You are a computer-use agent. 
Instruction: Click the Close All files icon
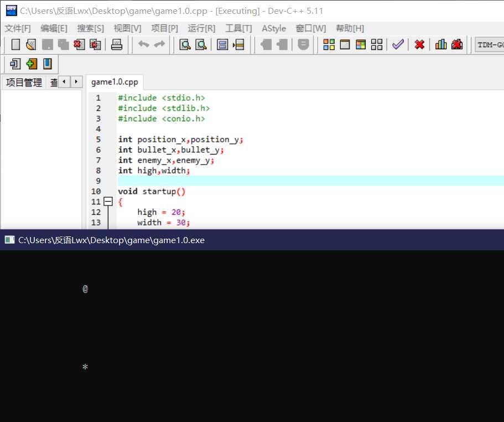(95, 44)
